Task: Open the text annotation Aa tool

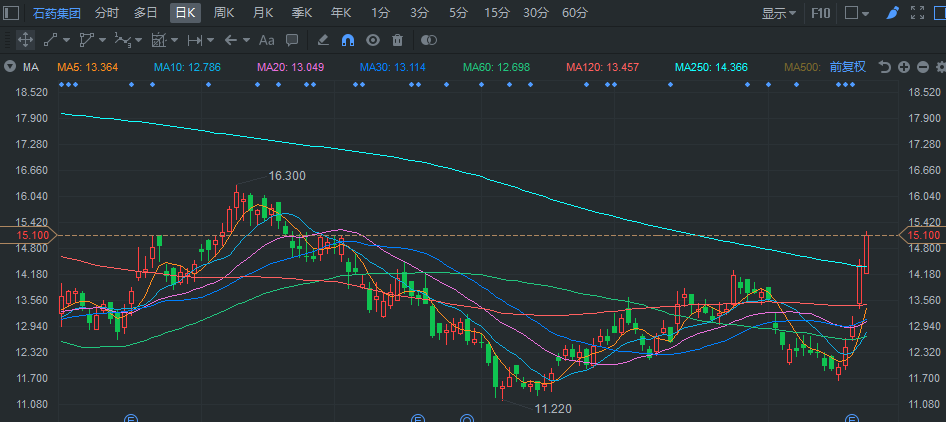Action: 266,40
